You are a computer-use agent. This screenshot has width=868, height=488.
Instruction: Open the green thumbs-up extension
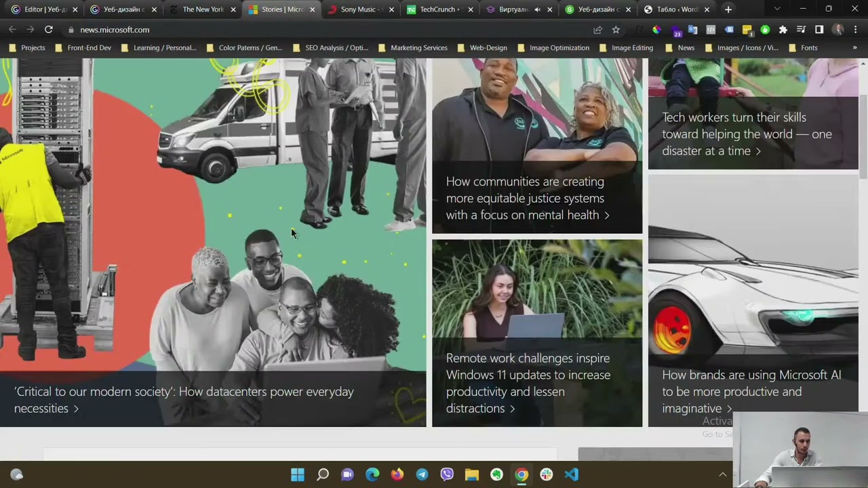765,30
